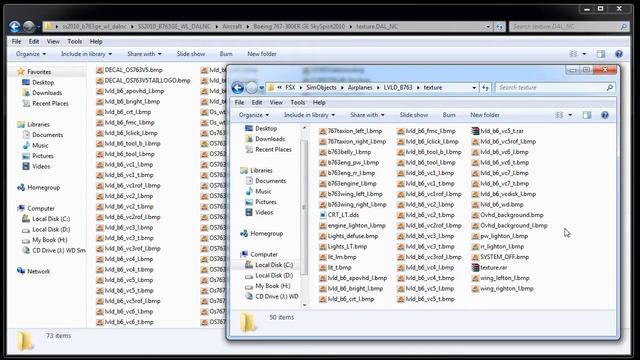Select Local Disk (C:) in front window sidebar
Screen dimensions: 640x360
tap(269, 265)
